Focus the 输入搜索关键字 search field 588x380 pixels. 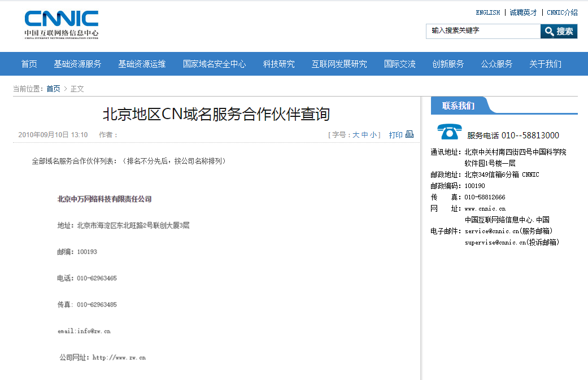tap(483, 32)
